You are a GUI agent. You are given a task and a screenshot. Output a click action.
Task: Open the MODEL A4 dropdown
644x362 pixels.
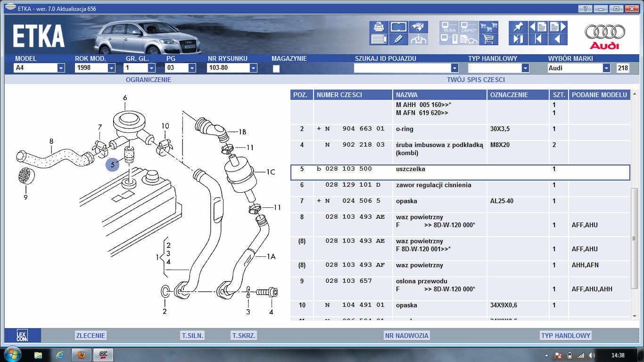pos(61,68)
